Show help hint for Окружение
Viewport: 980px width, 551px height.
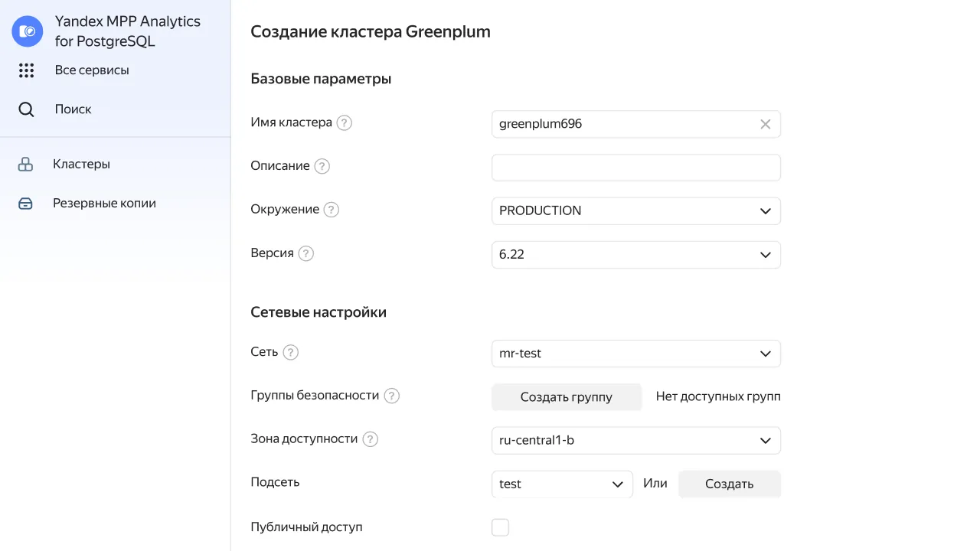[331, 210]
